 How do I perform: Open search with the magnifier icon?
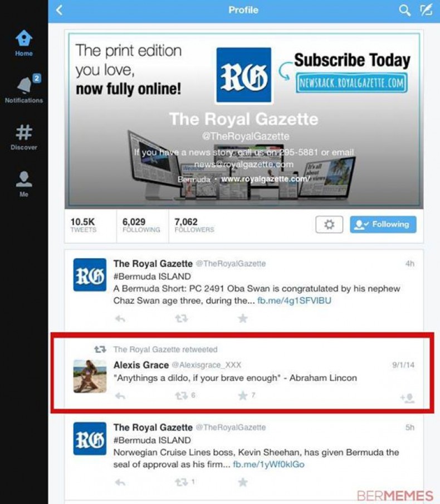[x=404, y=10]
